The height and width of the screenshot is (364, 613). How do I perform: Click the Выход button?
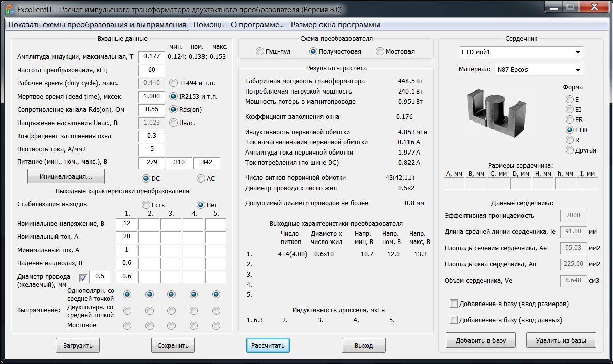pos(364,345)
